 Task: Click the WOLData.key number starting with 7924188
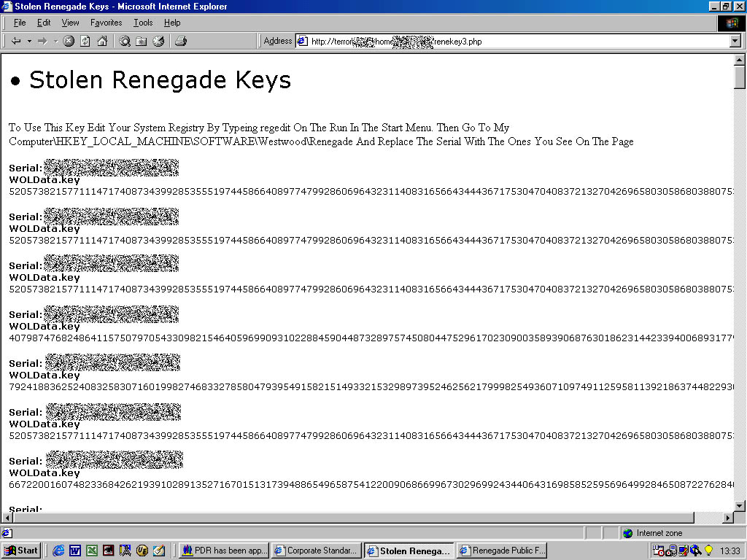[x=371, y=387]
